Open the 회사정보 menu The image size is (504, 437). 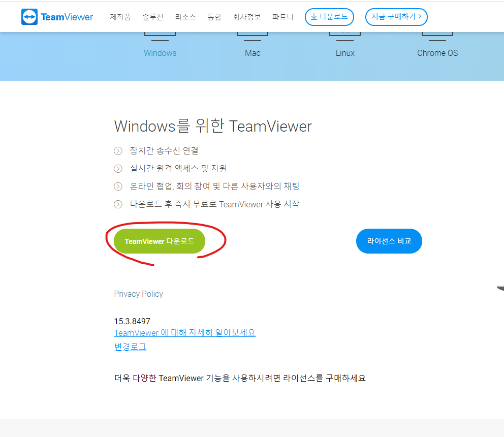246,17
